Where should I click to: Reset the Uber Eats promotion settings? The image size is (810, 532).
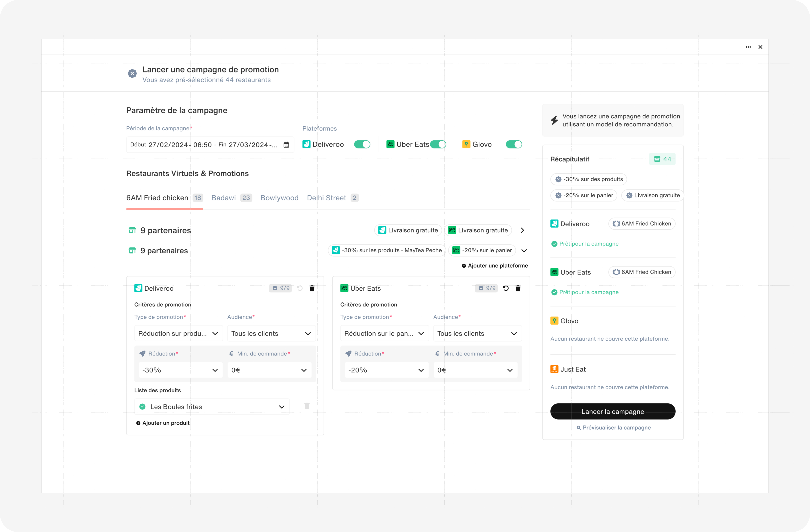pos(506,288)
